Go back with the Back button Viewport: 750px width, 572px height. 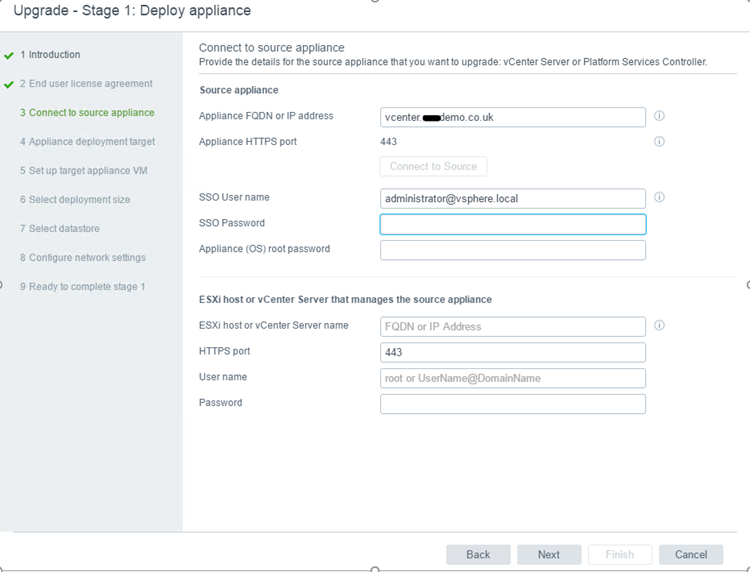click(x=478, y=554)
